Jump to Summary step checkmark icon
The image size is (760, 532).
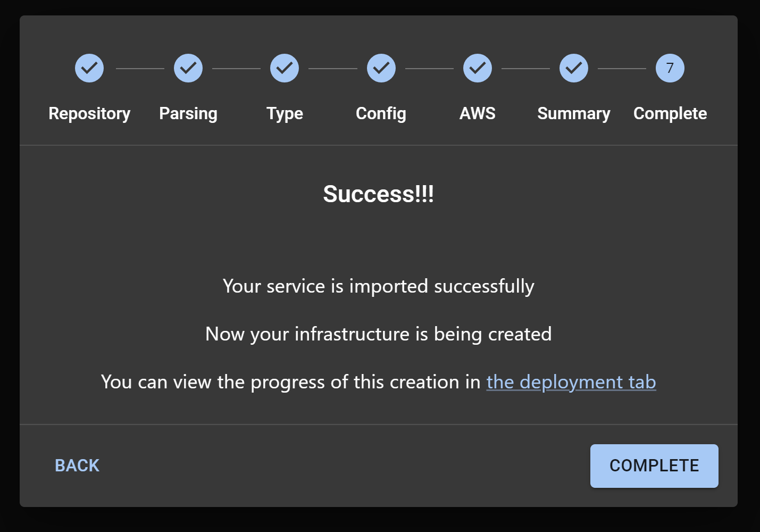[574, 68]
